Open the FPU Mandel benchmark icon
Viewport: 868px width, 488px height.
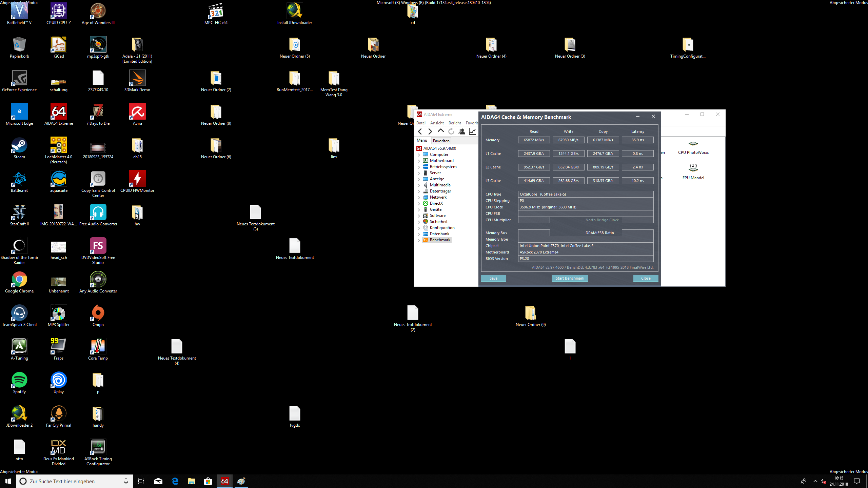(x=693, y=172)
